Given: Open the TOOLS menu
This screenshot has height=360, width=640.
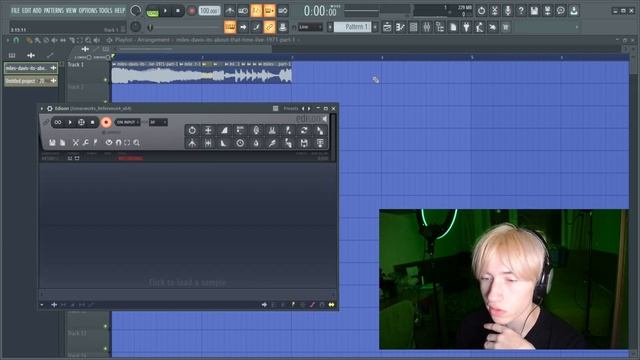Looking at the screenshot, I should [x=105, y=10].
